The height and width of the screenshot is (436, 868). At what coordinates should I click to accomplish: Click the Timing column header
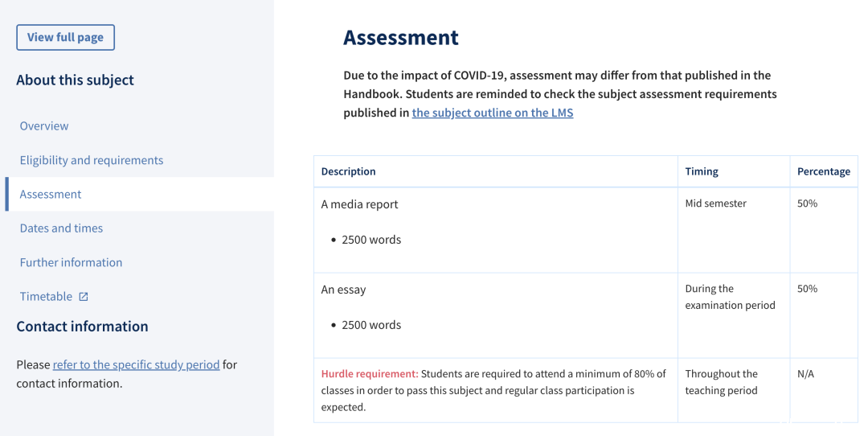pyautogui.click(x=702, y=171)
